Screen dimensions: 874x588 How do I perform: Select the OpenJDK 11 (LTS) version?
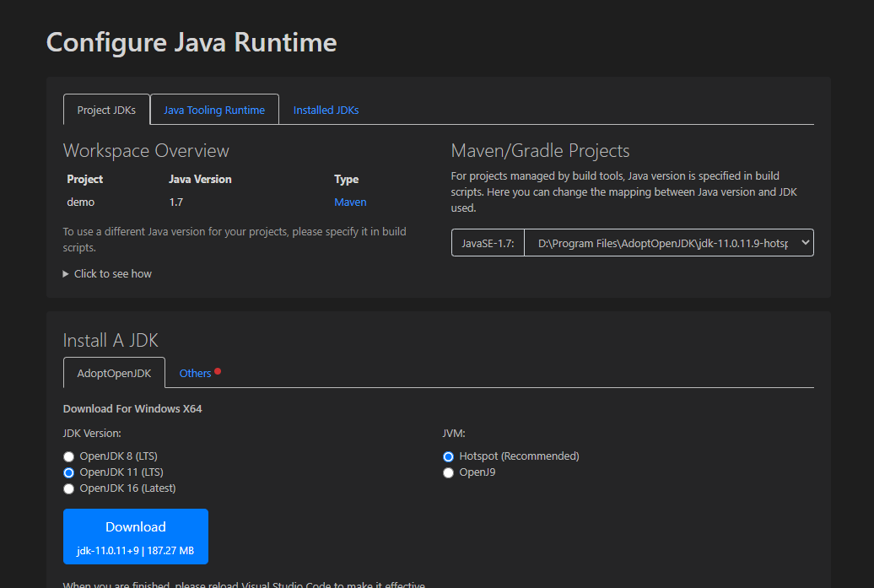click(68, 472)
